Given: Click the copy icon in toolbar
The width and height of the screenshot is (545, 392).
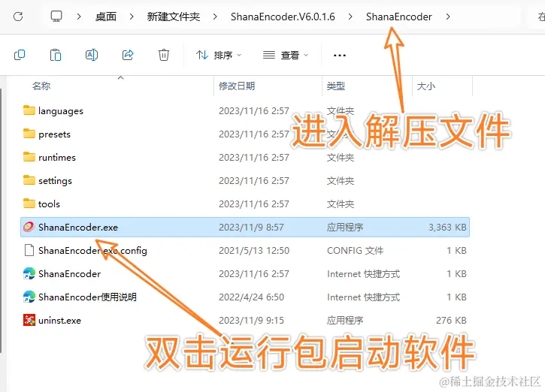Looking at the screenshot, I should (x=20, y=55).
